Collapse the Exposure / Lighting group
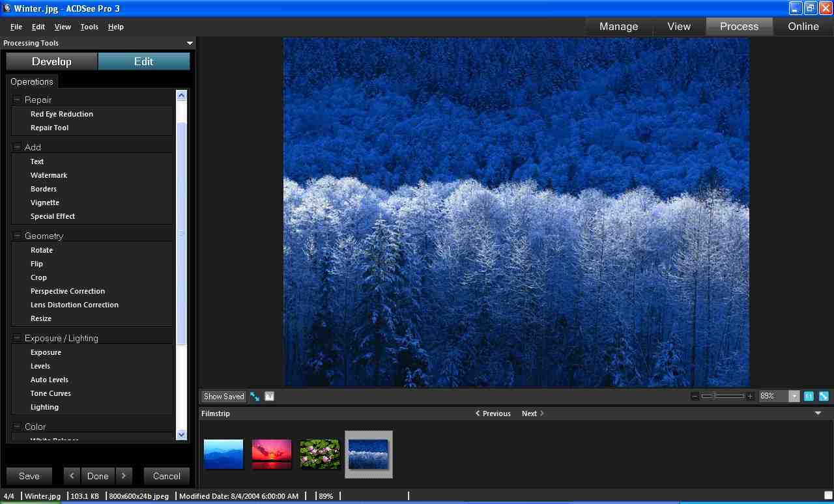Image resolution: width=834 pixels, height=504 pixels. point(16,338)
